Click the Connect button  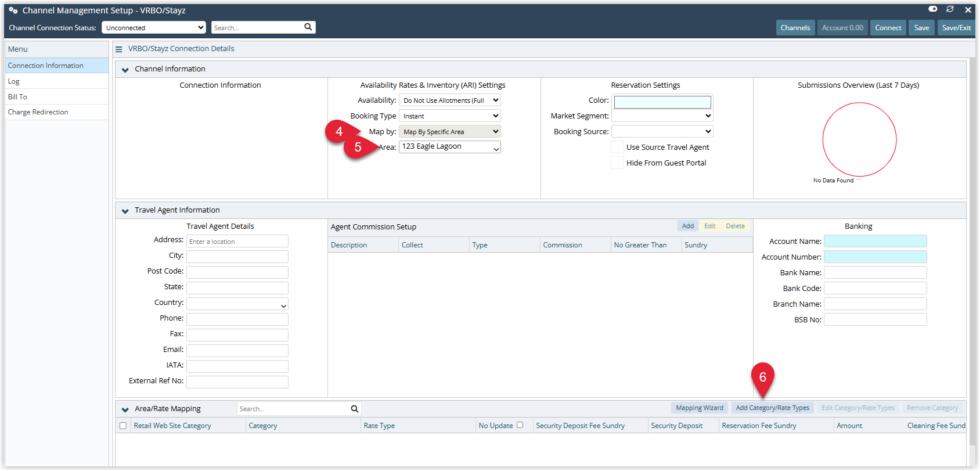[x=888, y=27]
